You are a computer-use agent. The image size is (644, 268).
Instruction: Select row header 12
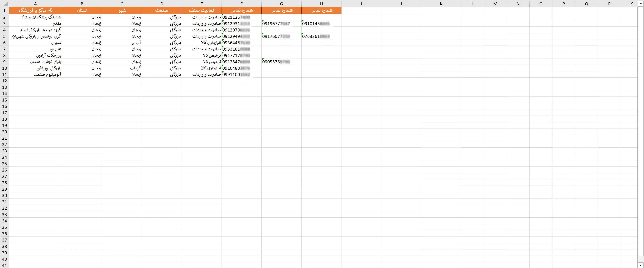(4, 81)
